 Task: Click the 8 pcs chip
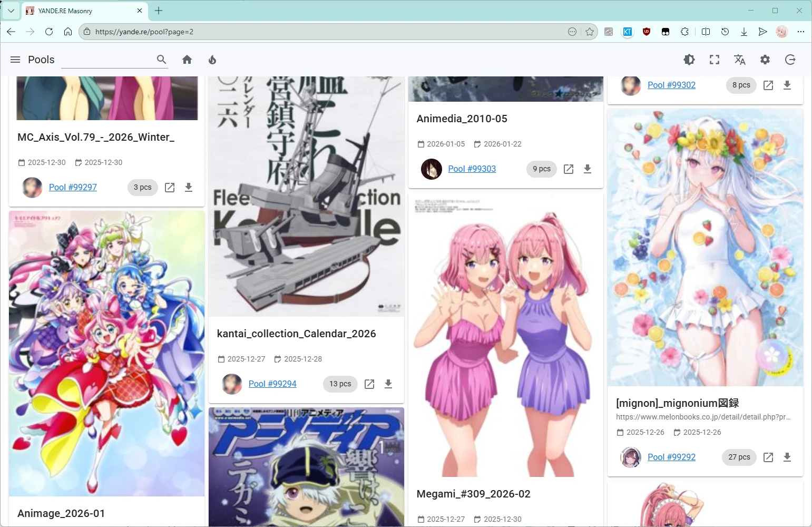(x=741, y=85)
